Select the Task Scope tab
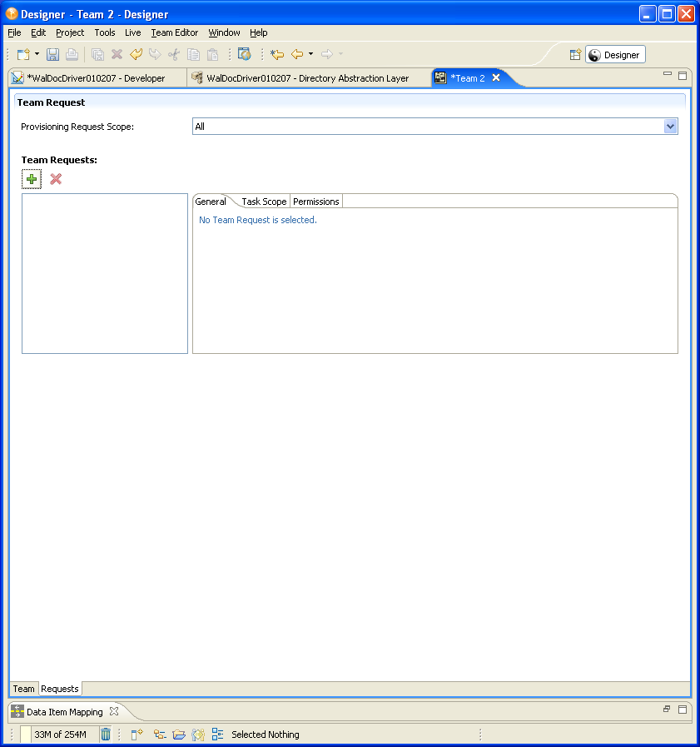This screenshot has width=700, height=747. 264,202
